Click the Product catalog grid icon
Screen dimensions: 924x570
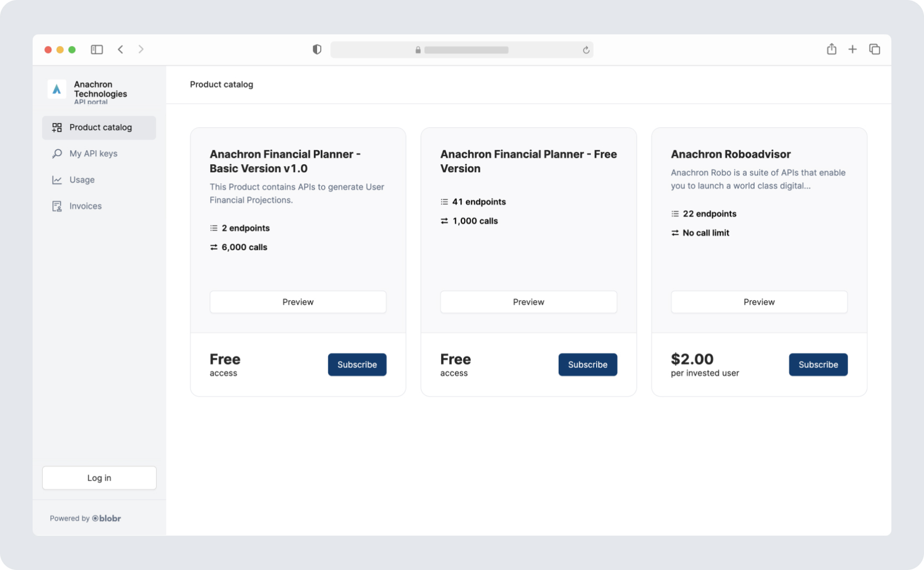(x=57, y=127)
